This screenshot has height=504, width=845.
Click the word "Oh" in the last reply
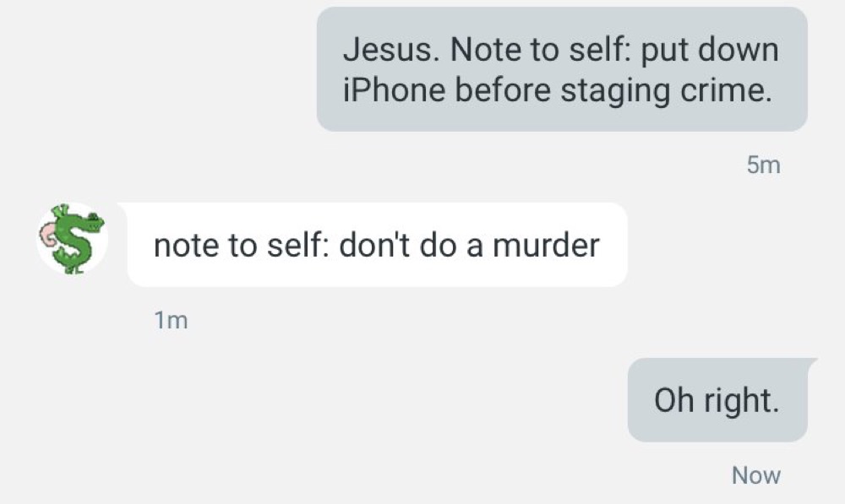click(x=673, y=401)
